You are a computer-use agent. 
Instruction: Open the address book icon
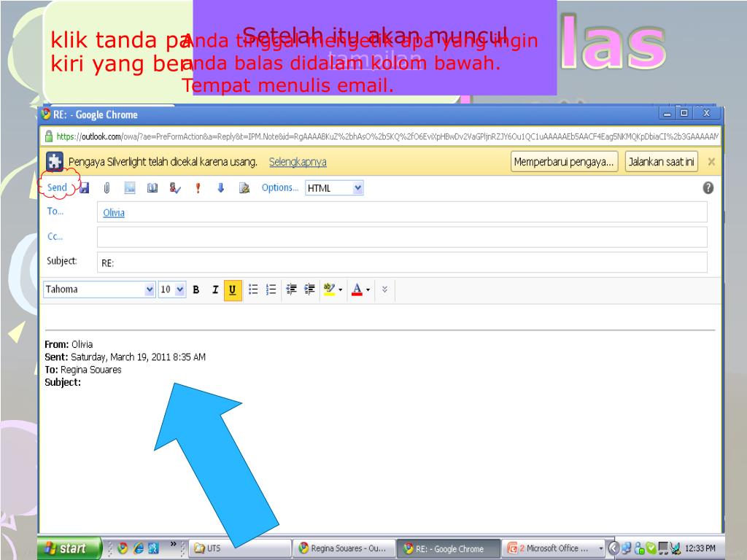click(x=152, y=188)
